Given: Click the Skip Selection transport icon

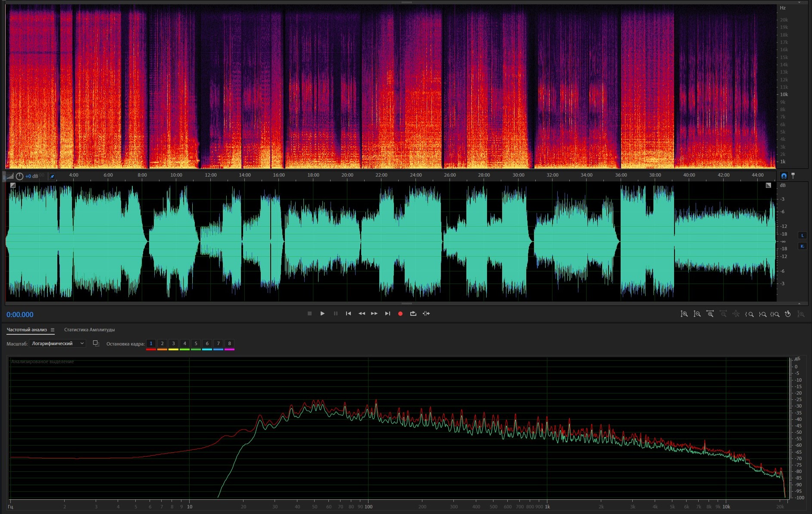Looking at the screenshot, I should [426, 314].
